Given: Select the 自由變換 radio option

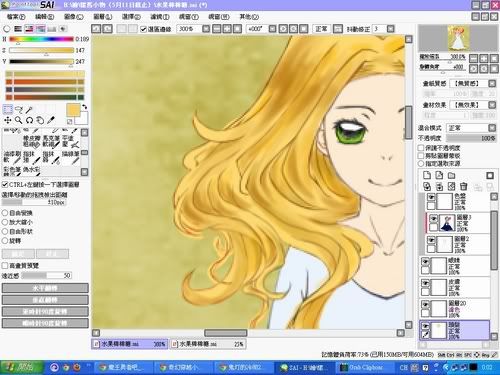Looking at the screenshot, I should [5, 213].
